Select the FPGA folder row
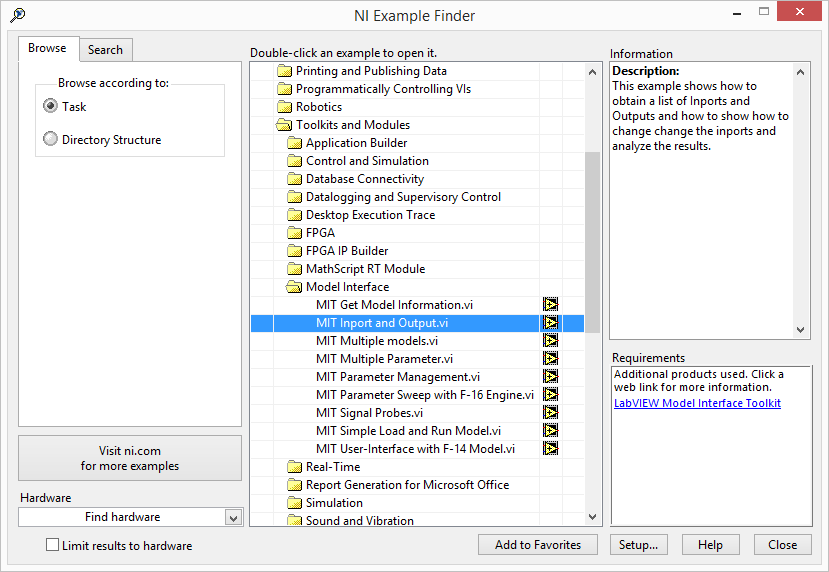The width and height of the screenshot is (829, 572). [417, 233]
